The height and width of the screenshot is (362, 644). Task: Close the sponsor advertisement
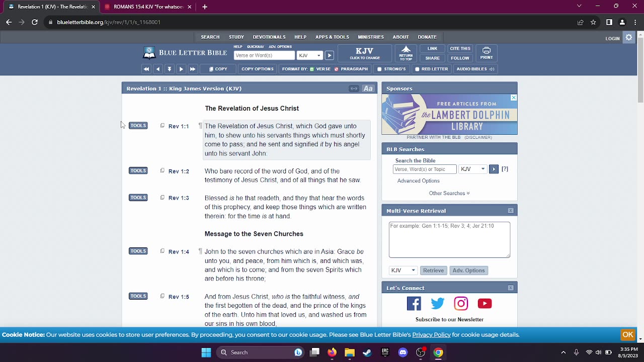pos(514,98)
